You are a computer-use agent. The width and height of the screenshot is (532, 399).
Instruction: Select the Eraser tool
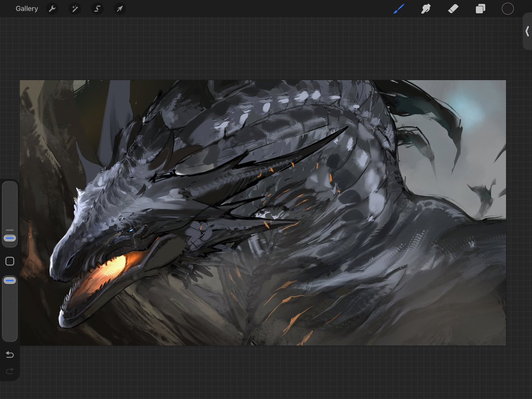[x=453, y=9]
